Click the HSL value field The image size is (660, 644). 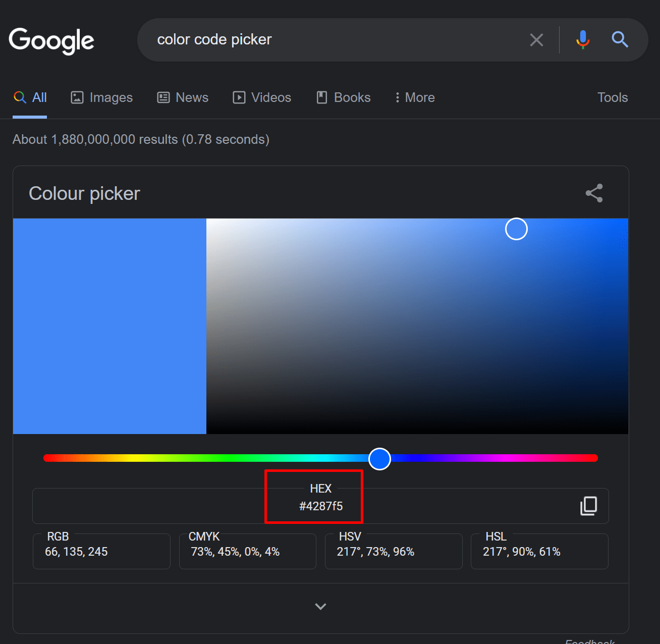(539, 552)
